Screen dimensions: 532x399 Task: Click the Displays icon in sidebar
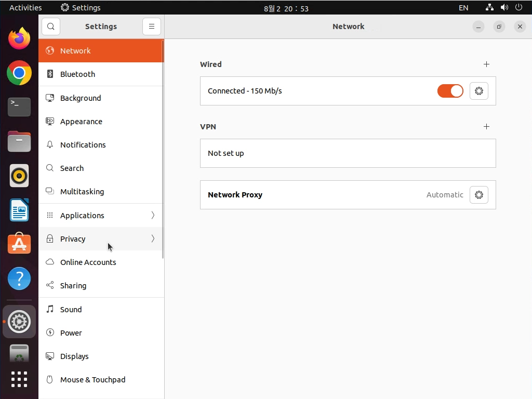[x=50, y=356]
